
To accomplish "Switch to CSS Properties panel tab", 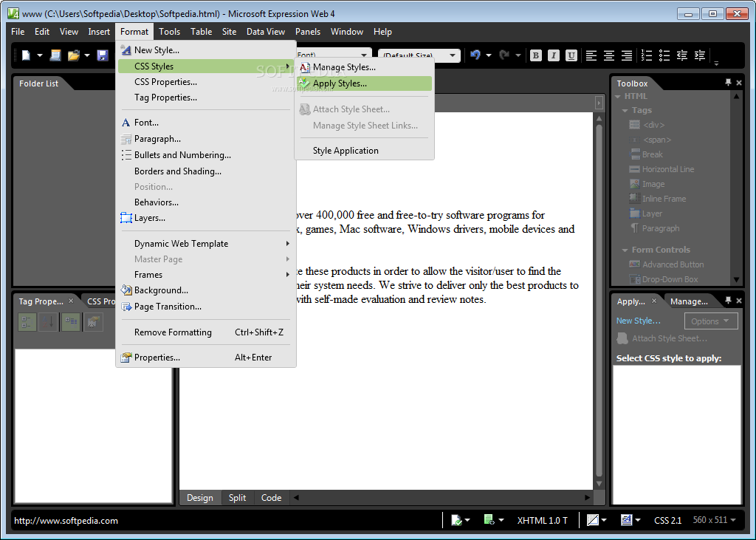I will 100,301.
